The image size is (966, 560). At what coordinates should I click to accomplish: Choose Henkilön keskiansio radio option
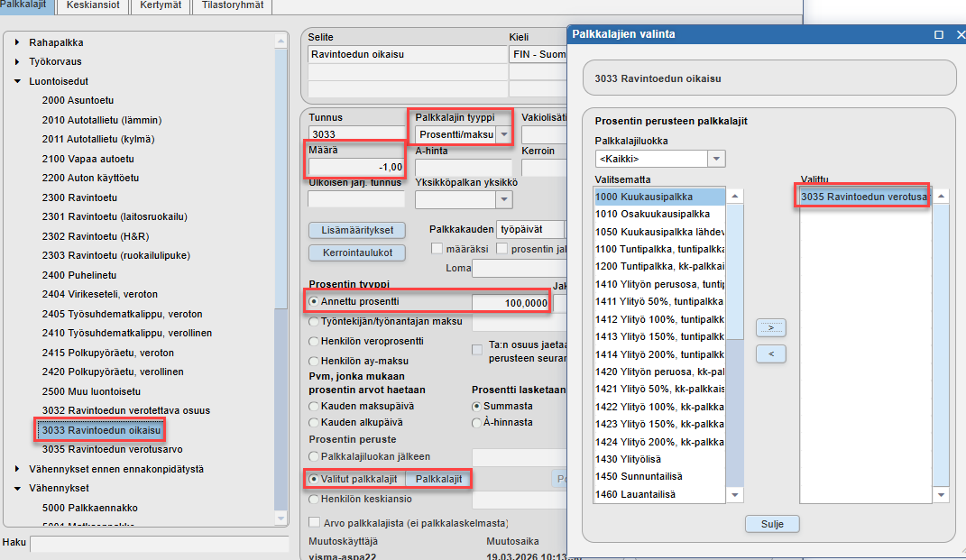click(314, 499)
